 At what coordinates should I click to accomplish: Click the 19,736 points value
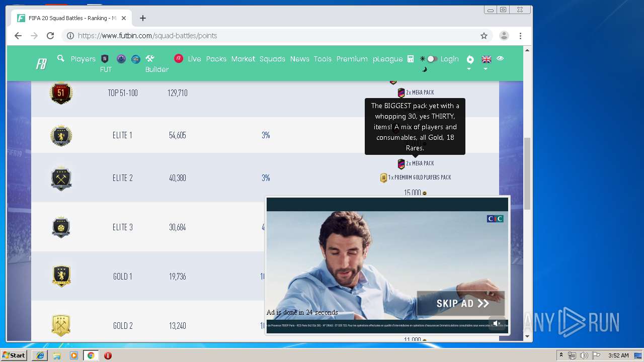pos(178,277)
